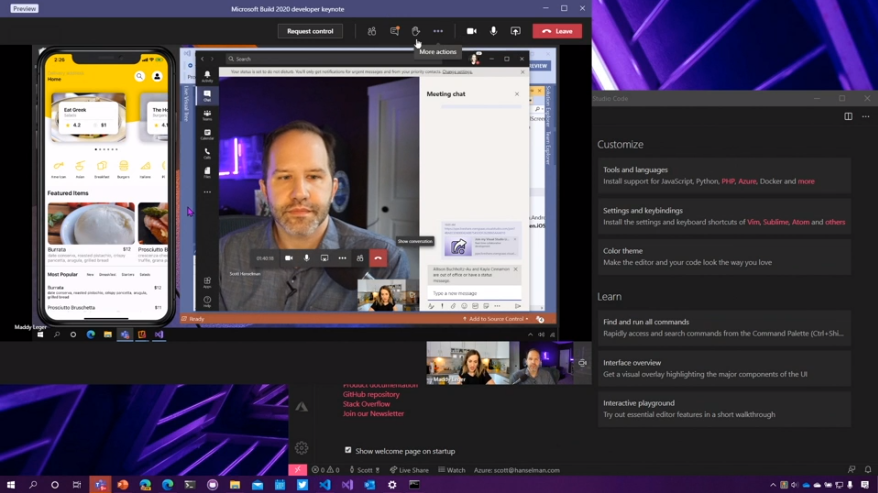Image resolution: width=878 pixels, height=493 pixels.
Task: Mute microphone in the top meeting toolbar
Action: coord(493,31)
